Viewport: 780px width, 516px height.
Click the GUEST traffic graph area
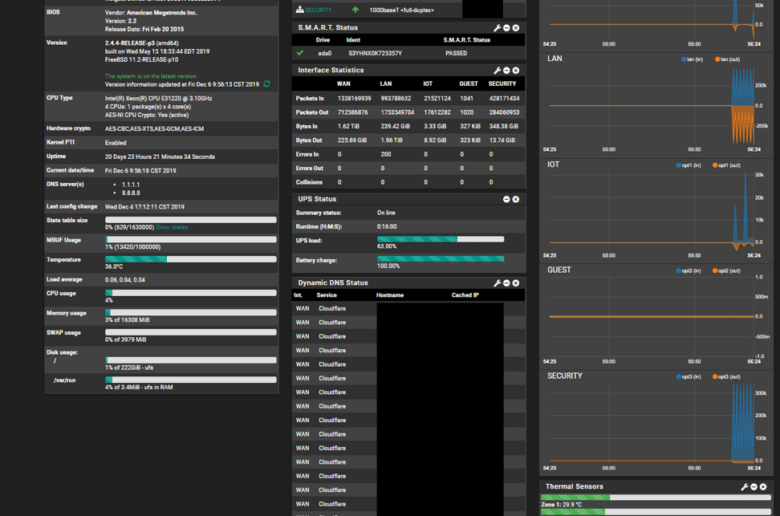click(x=652, y=316)
